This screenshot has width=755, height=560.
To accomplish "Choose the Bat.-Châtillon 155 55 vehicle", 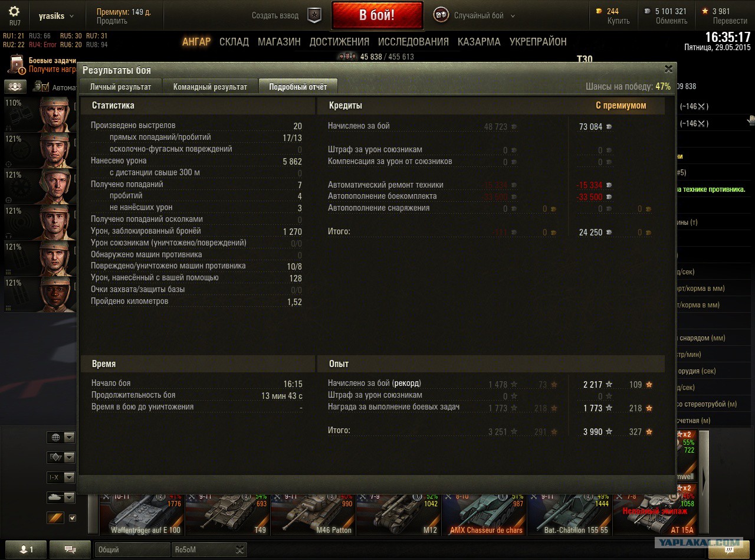I will pos(569,513).
